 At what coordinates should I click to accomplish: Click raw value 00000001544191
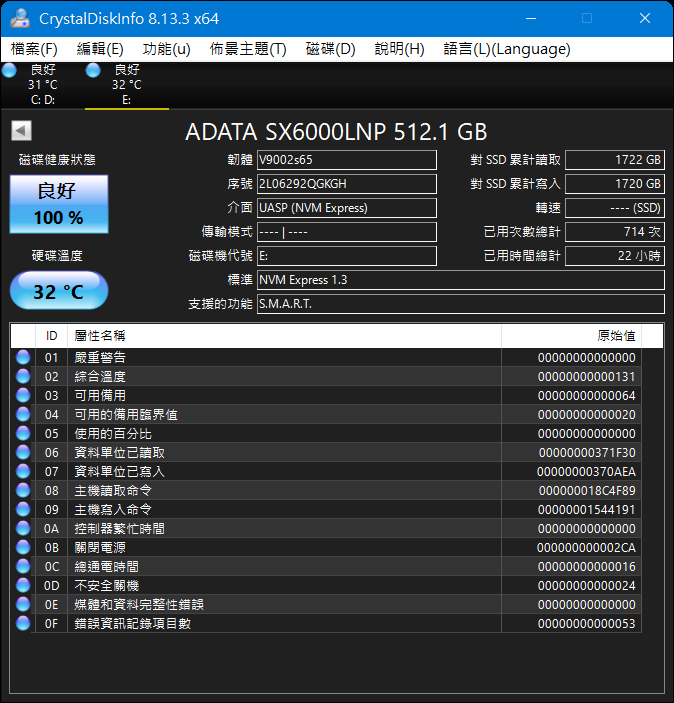587,510
